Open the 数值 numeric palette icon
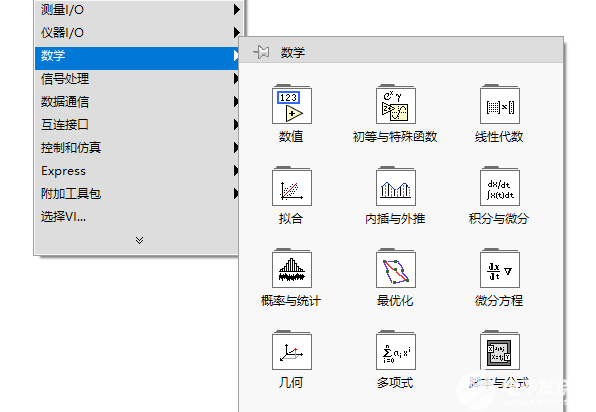The image size is (596, 412). click(x=292, y=105)
